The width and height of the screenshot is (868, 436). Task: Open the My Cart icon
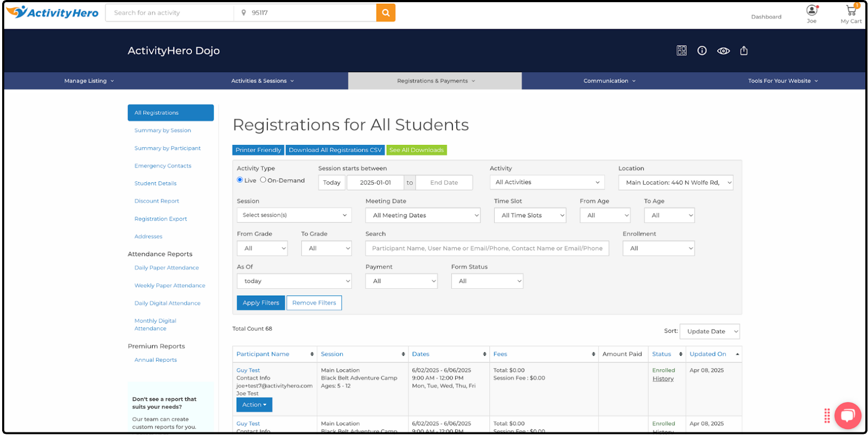[851, 10]
